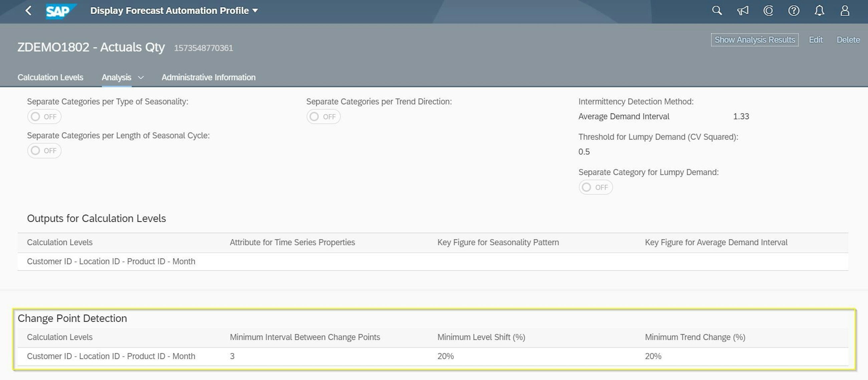Toggle Separate Categories per Trend Direction switch
This screenshot has height=380, width=868.
pyautogui.click(x=323, y=117)
